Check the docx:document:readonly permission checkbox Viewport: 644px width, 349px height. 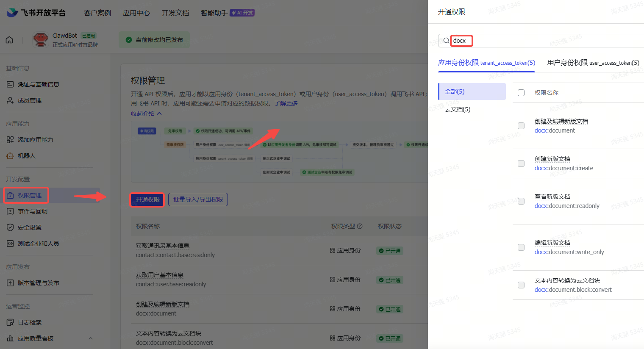tap(521, 201)
